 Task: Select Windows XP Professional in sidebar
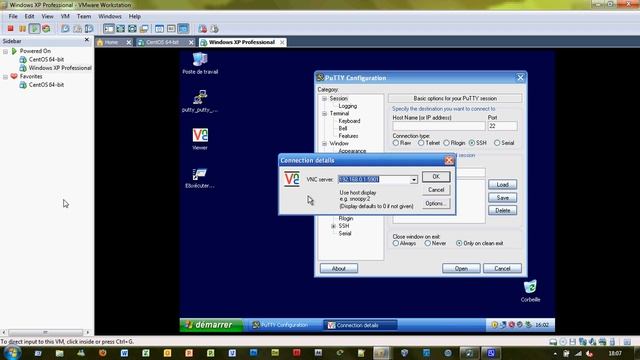(x=60, y=68)
